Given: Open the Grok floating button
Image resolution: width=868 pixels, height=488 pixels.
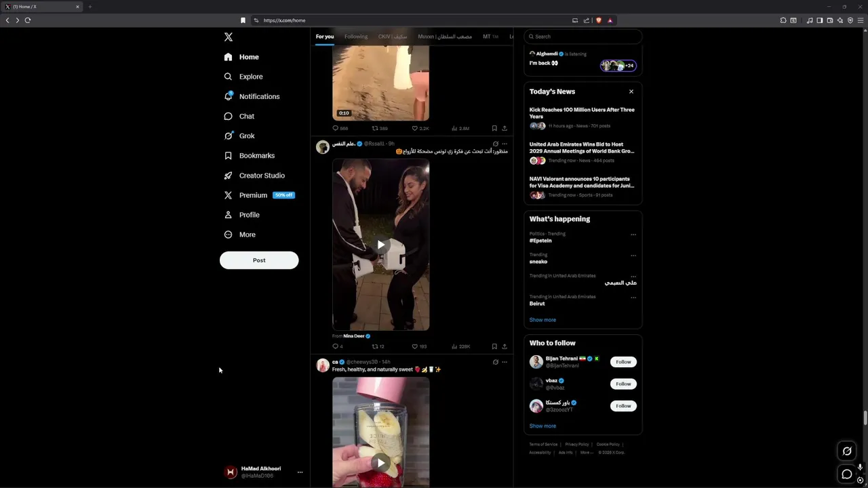Looking at the screenshot, I should (847, 451).
